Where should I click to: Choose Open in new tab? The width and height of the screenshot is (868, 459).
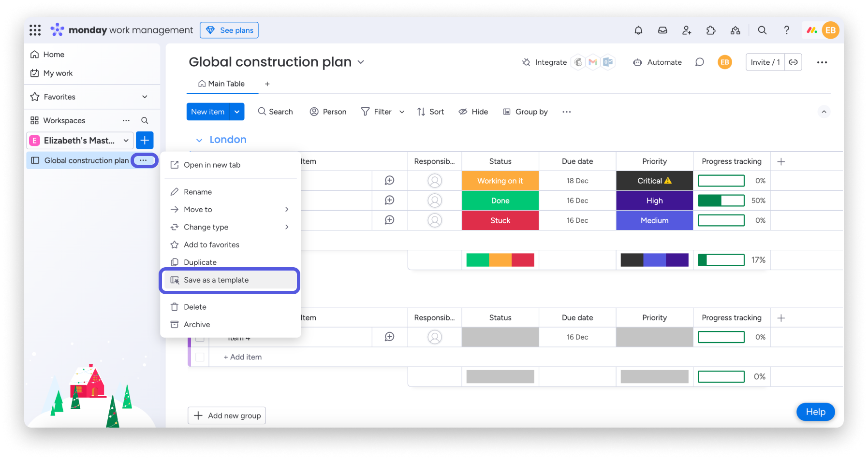click(x=230, y=165)
